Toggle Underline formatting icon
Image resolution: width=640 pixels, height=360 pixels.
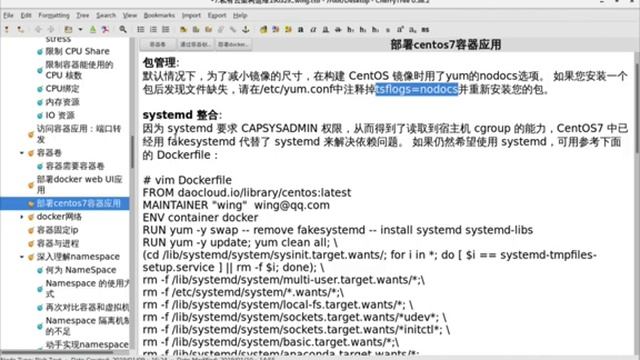(326, 29)
